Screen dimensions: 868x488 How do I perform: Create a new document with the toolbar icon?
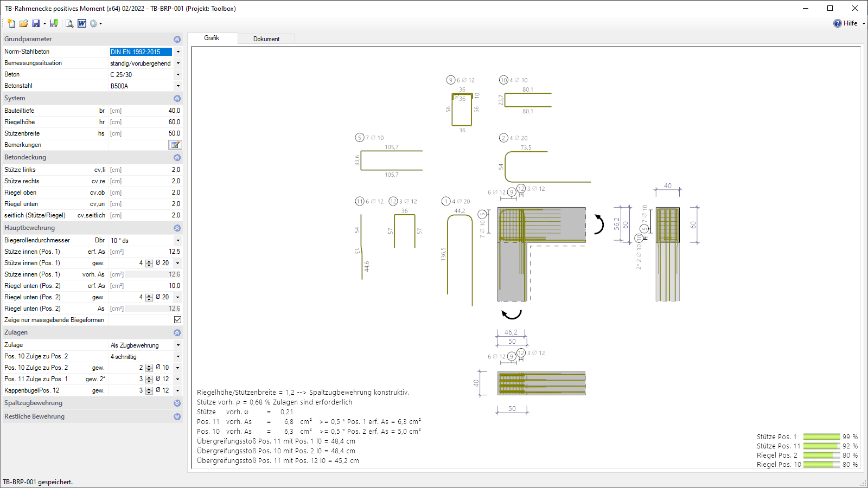11,23
